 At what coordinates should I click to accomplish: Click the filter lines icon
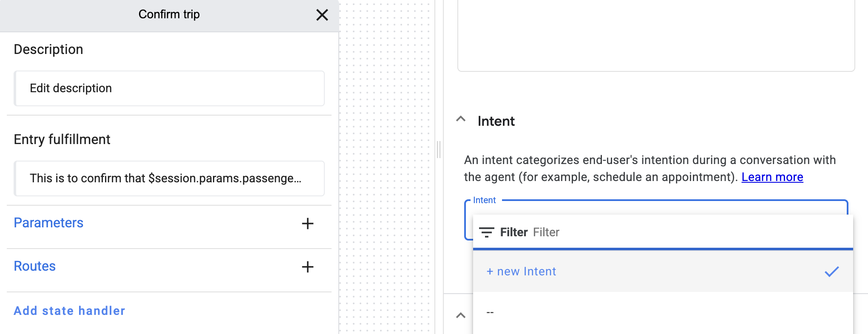tap(486, 232)
